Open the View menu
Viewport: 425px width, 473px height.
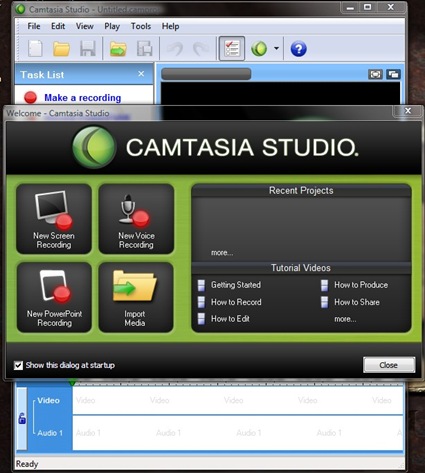(85, 26)
